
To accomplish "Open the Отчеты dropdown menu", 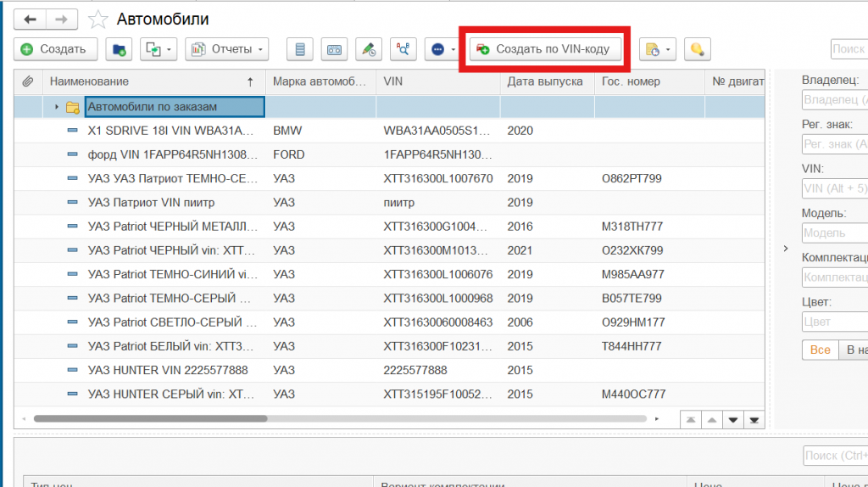I will [x=227, y=49].
